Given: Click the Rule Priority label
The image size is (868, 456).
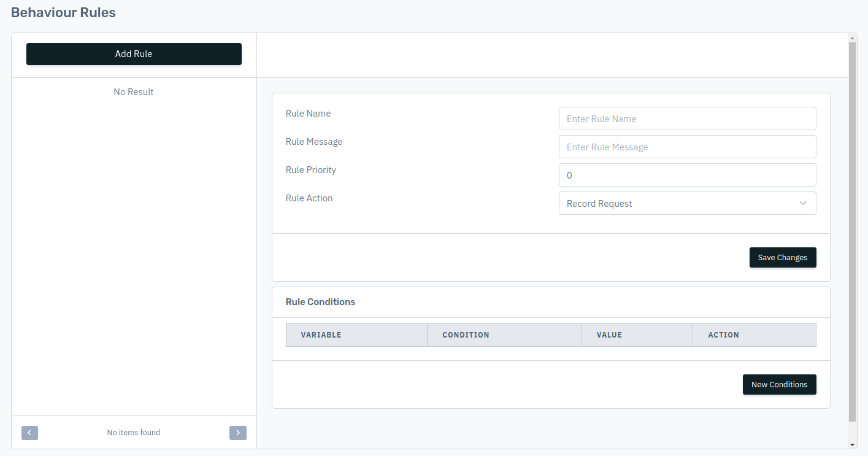Looking at the screenshot, I should pyautogui.click(x=311, y=170).
